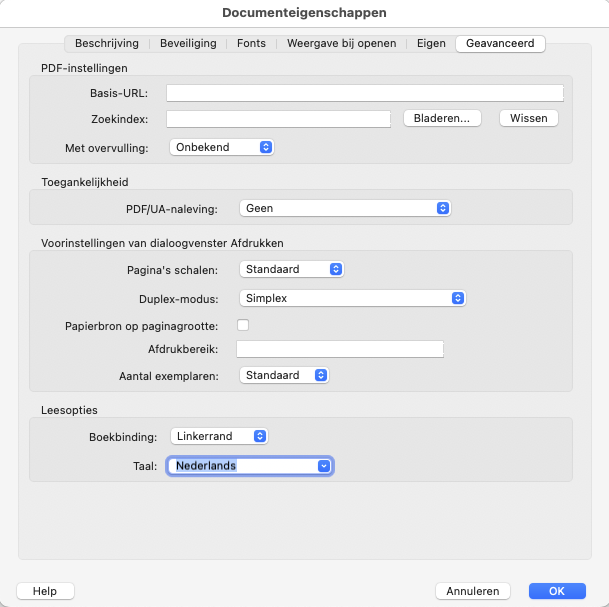The width and height of the screenshot is (609, 607).
Task: Open the Boekbinding Linkerrand dropdown
Action: pyautogui.click(x=219, y=436)
